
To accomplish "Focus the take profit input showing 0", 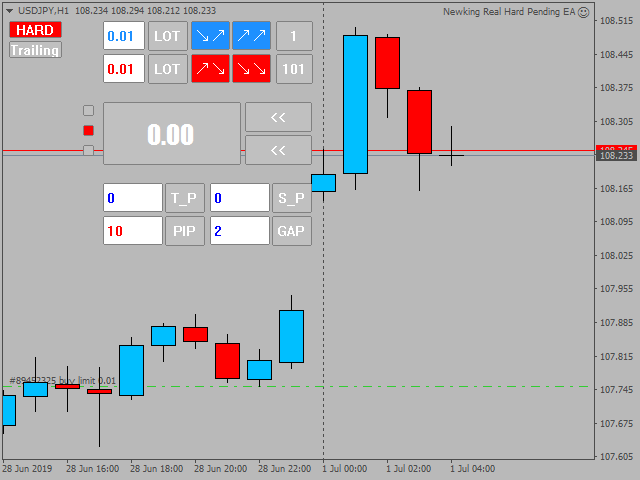I will (133, 198).
